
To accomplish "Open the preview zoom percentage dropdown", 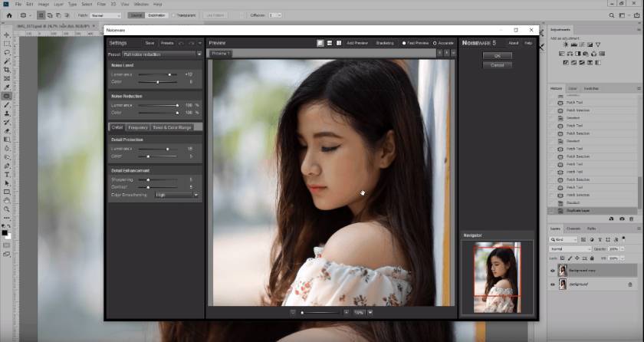I will coord(370,313).
